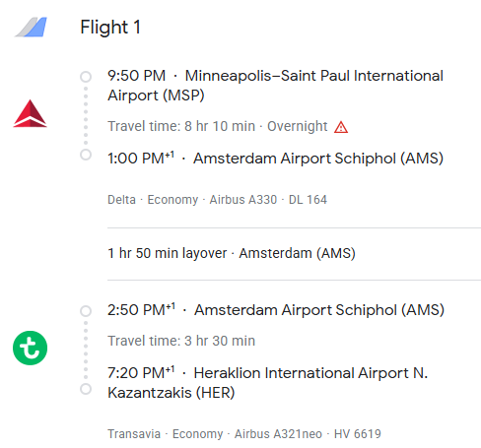
Task: Click the Overnight label
Action: click(298, 126)
